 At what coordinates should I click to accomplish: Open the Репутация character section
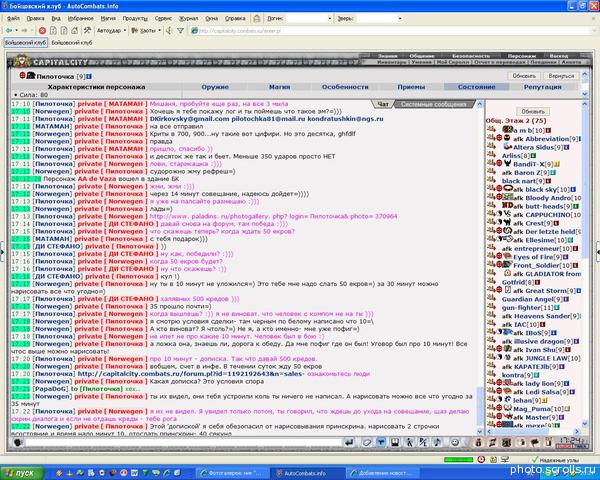(x=543, y=87)
